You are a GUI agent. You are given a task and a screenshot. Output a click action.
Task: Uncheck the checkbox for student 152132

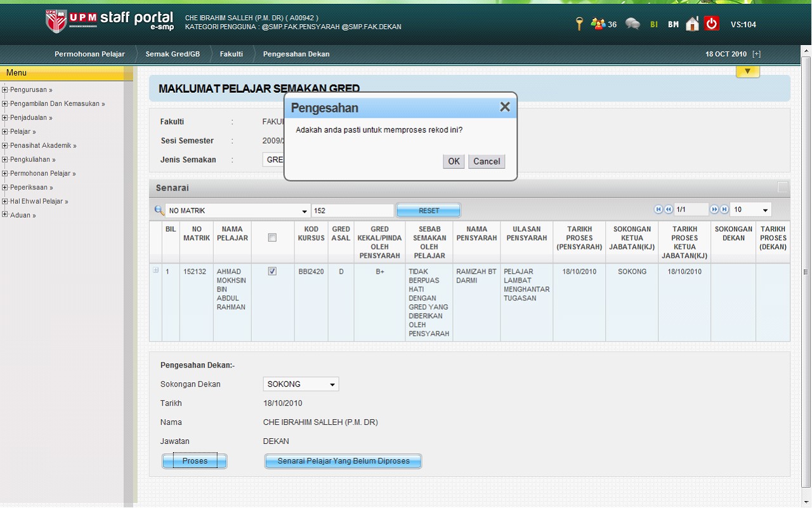point(272,271)
